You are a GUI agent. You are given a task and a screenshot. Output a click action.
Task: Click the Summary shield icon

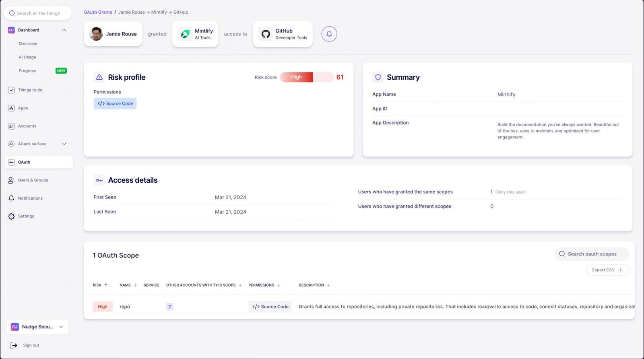pos(378,77)
